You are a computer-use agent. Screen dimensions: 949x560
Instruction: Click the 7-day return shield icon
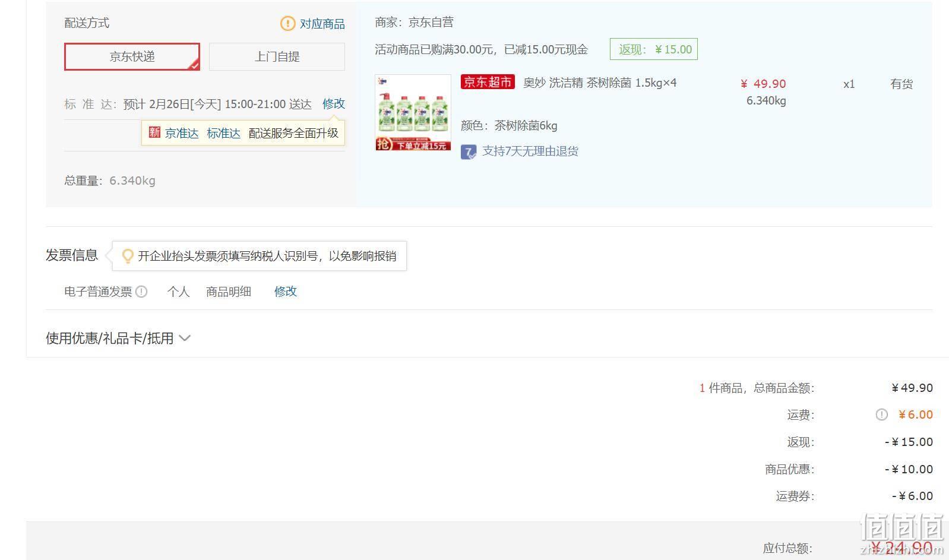(469, 152)
